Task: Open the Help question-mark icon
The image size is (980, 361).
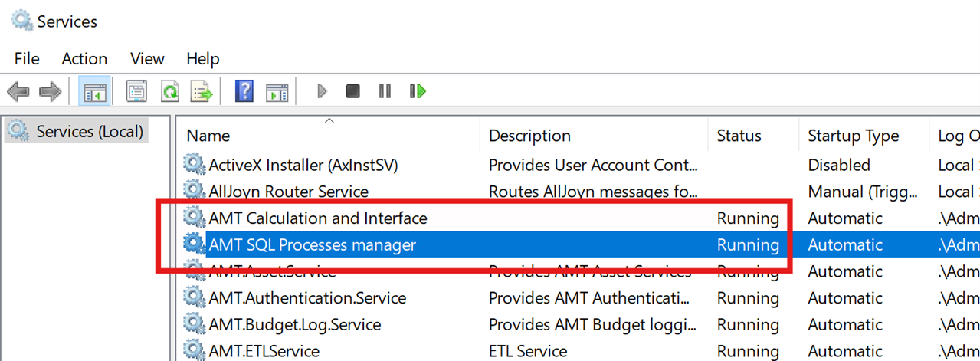Action: point(244,91)
